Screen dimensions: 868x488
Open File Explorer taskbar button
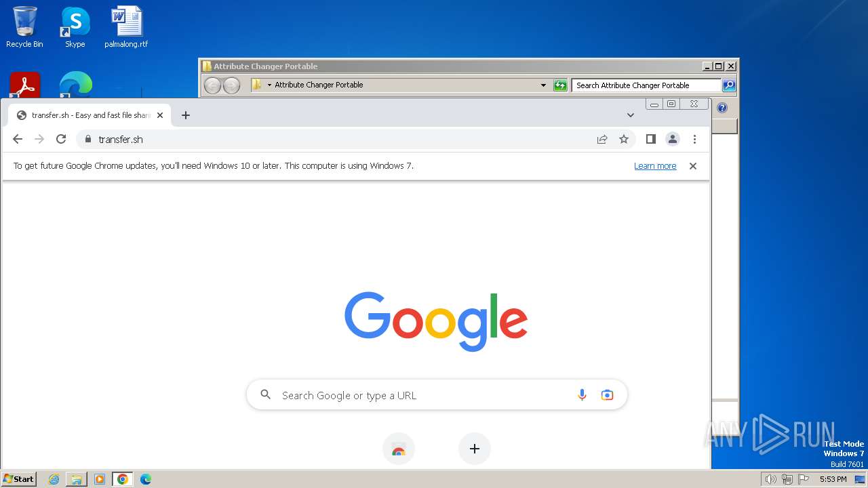pyautogui.click(x=77, y=479)
